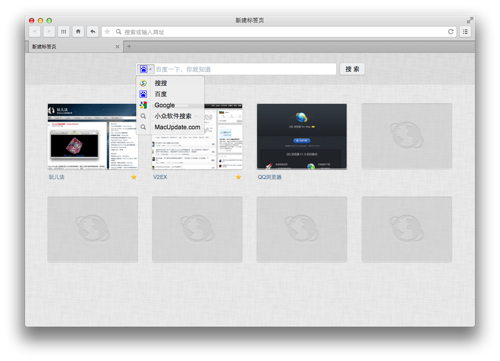Screen dimensions: 500x361
Task: Open the QQ浏览器 site thumbnail
Action: click(x=302, y=136)
